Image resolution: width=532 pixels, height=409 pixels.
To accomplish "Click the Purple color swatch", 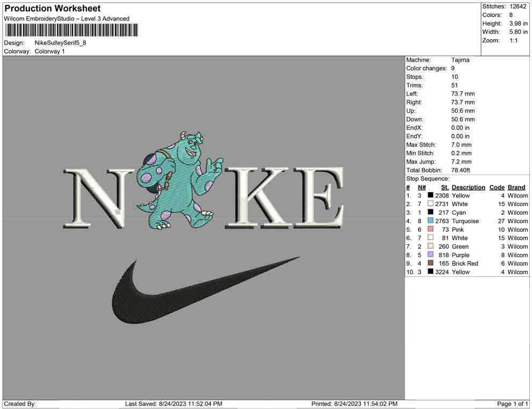I will [430, 254].
